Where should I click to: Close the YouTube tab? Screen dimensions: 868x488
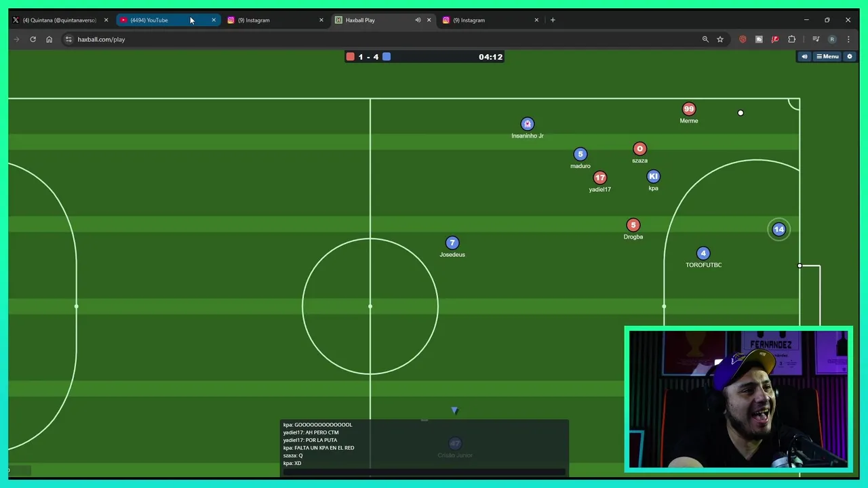pyautogui.click(x=214, y=20)
